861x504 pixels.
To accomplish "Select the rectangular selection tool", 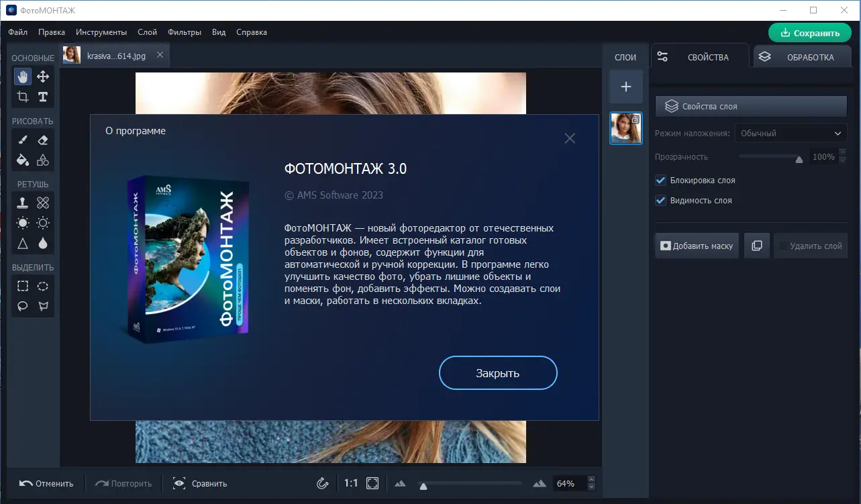I will [x=22, y=285].
